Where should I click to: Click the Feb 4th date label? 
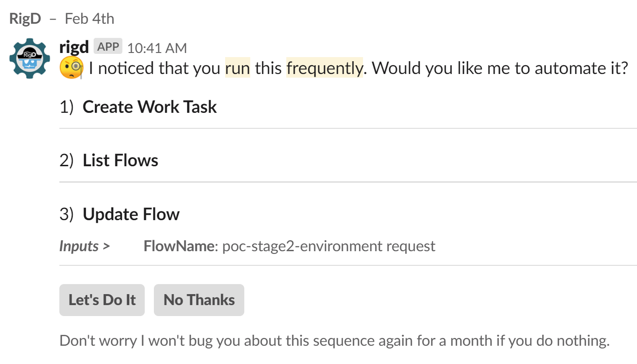click(x=89, y=19)
